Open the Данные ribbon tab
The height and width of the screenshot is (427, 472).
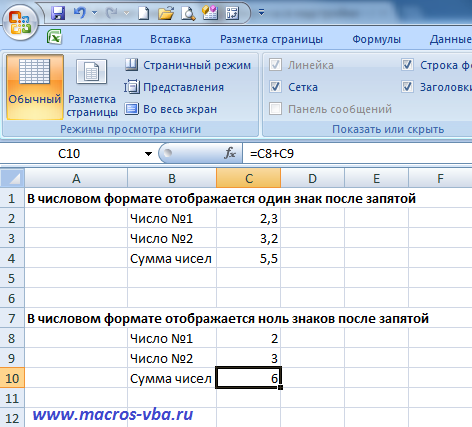(x=450, y=39)
